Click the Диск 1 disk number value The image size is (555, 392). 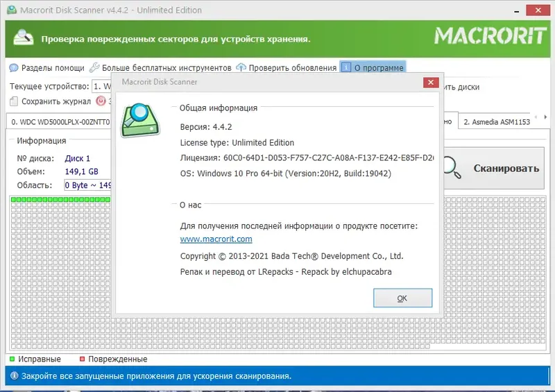point(78,158)
